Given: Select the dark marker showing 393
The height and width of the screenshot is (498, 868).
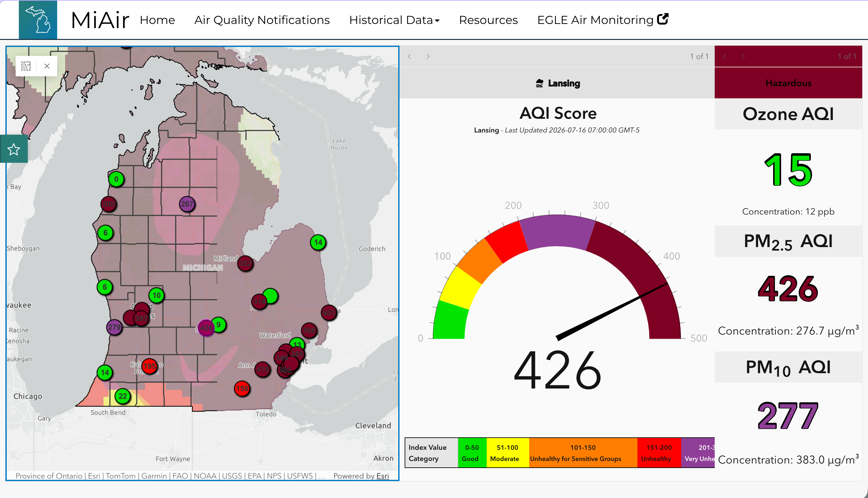Looking at the screenshot, I should click(x=141, y=318).
